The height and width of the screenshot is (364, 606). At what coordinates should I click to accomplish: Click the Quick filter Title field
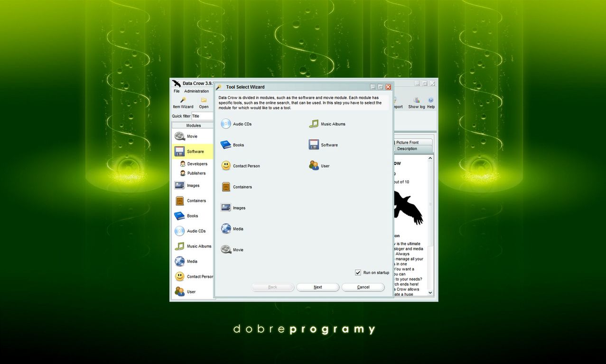pos(202,116)
